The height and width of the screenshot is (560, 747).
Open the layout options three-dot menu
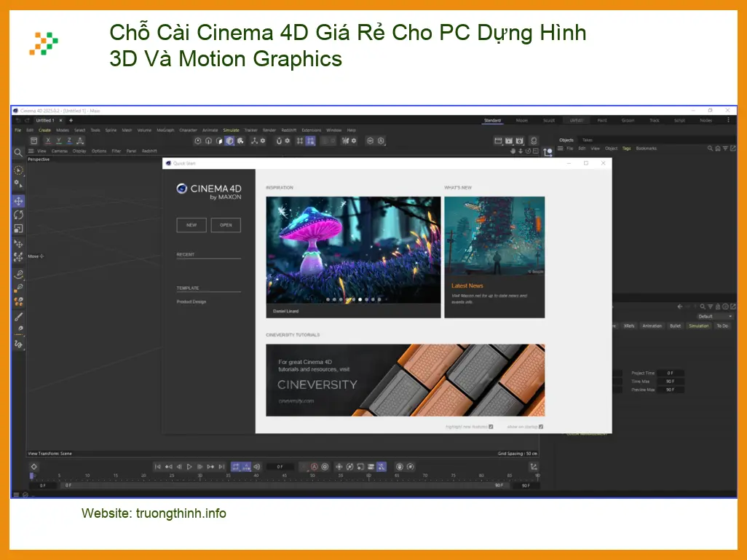728,120
